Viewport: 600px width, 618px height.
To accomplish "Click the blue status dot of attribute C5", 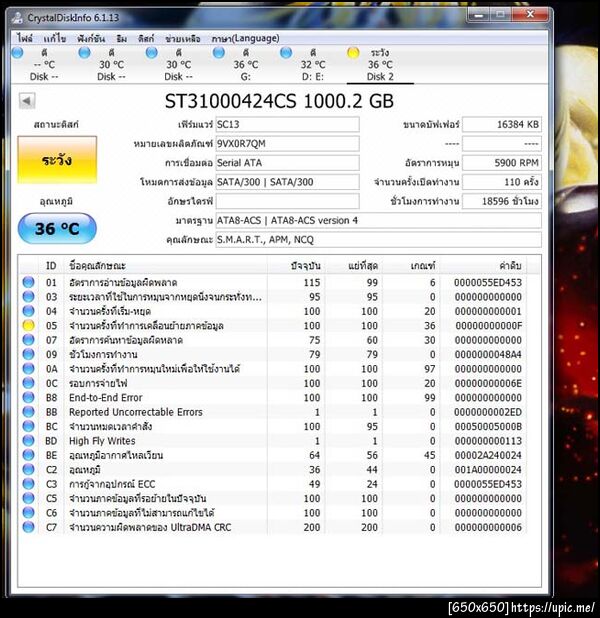I will coord(28,498).
